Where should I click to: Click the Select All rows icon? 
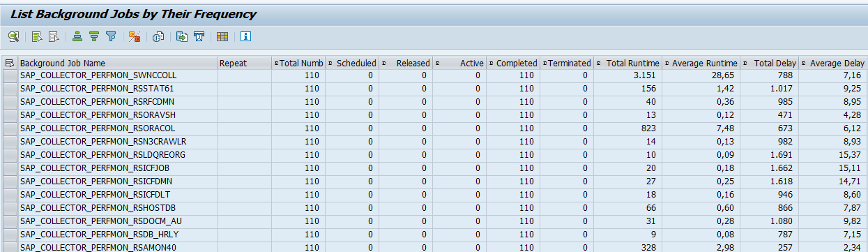tap(37, 37)
